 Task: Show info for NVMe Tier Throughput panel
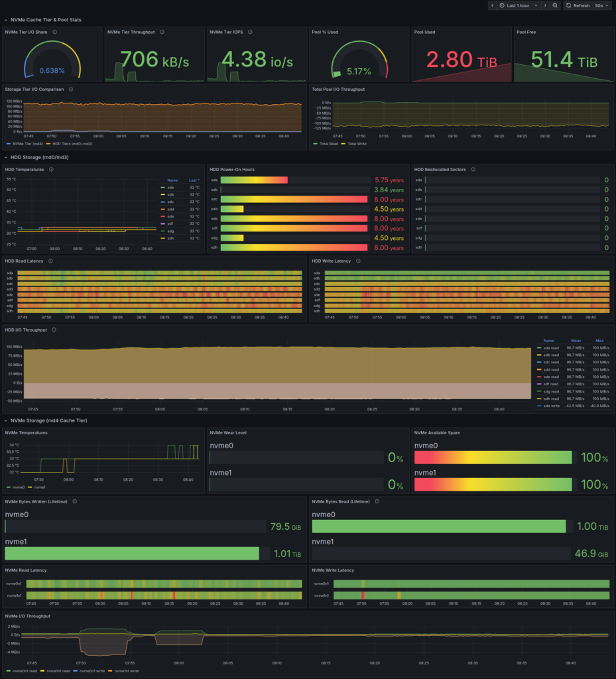coord(162,31)
